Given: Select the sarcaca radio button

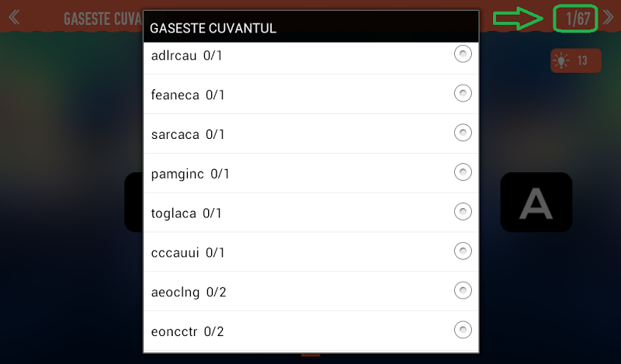Looking at the screenshot, I should coord(463,133).
